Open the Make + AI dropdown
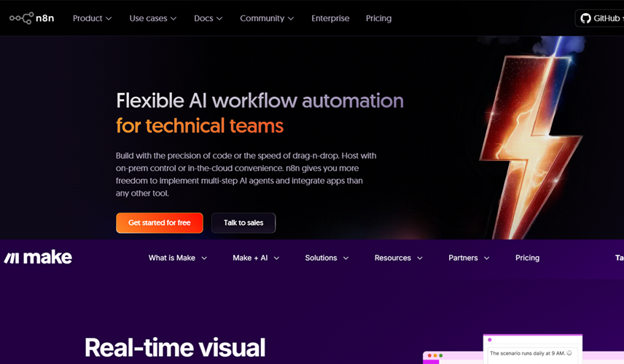624x364 pixels. pyautogui.click(x=256, y=258)
